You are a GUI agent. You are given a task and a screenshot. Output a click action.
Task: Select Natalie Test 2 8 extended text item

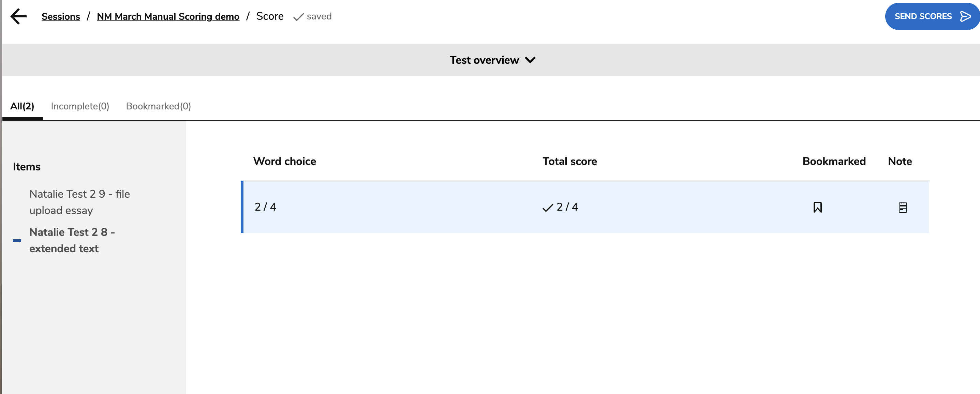point(72,240)
